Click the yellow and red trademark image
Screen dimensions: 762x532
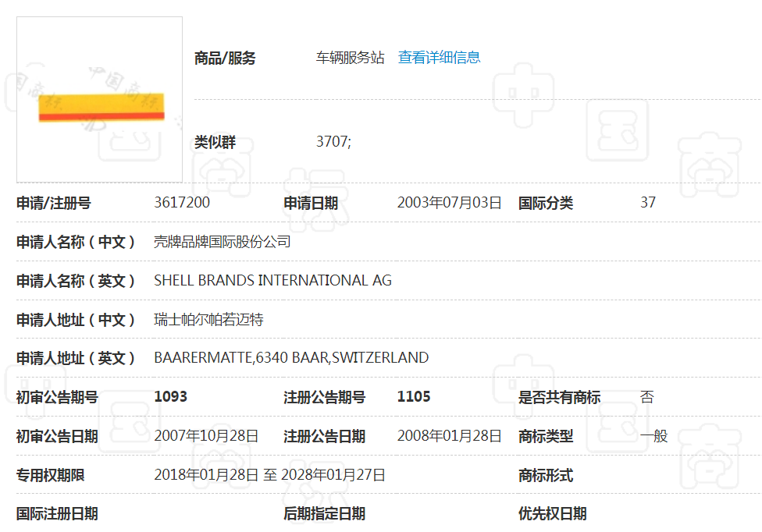(x=101, y=107)
